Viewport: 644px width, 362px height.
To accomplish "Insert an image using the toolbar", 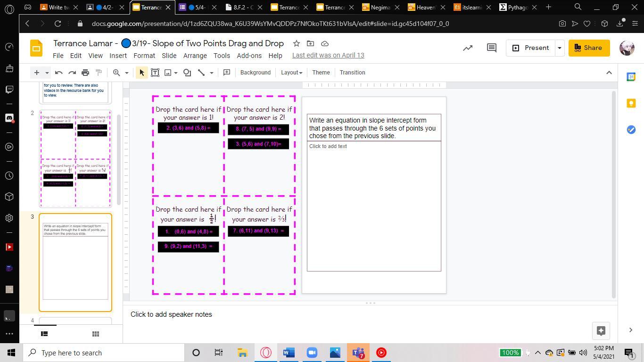I will (168, 73).
